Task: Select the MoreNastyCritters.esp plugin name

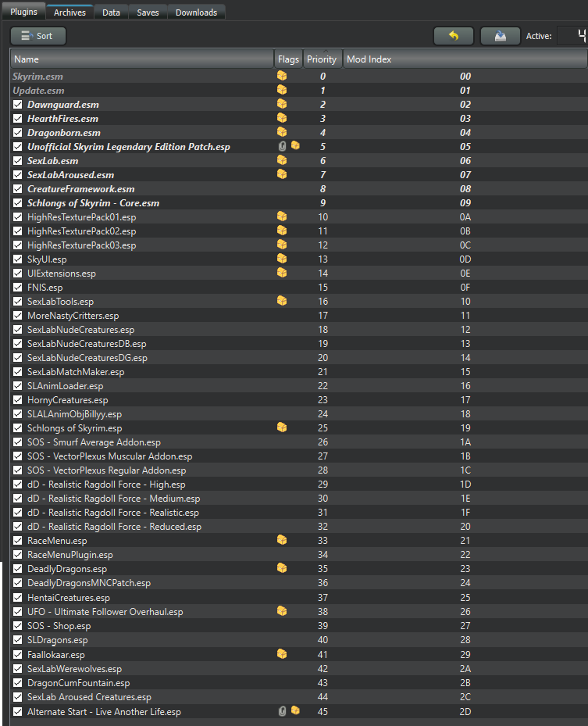Action: pyautogui.click(x=73, y=316)
